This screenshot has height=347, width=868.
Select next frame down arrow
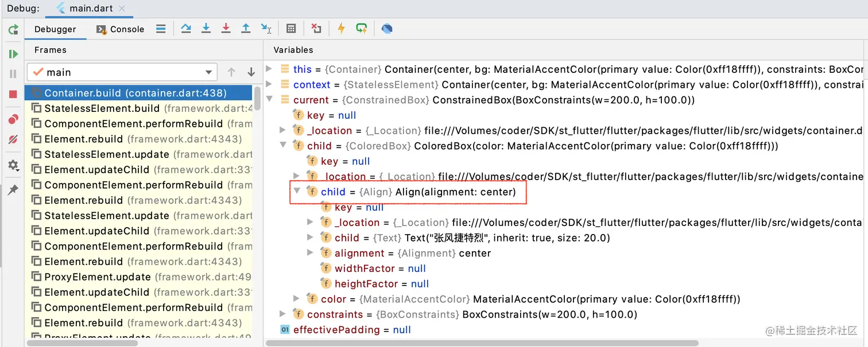pyautogui.click(x=251, y=72)
